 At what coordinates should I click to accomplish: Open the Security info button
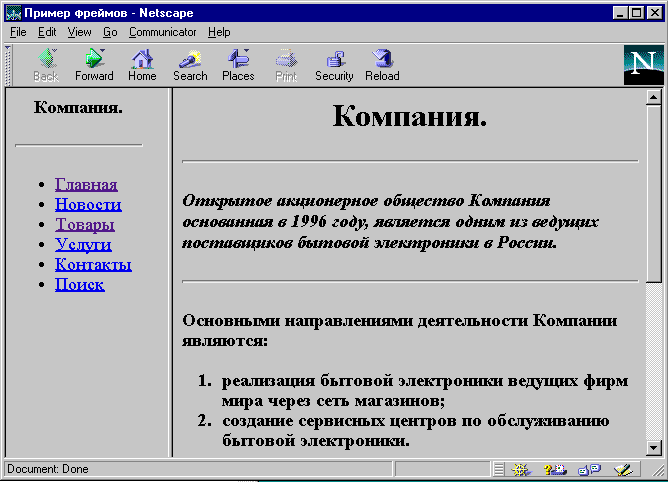[334, 64]
